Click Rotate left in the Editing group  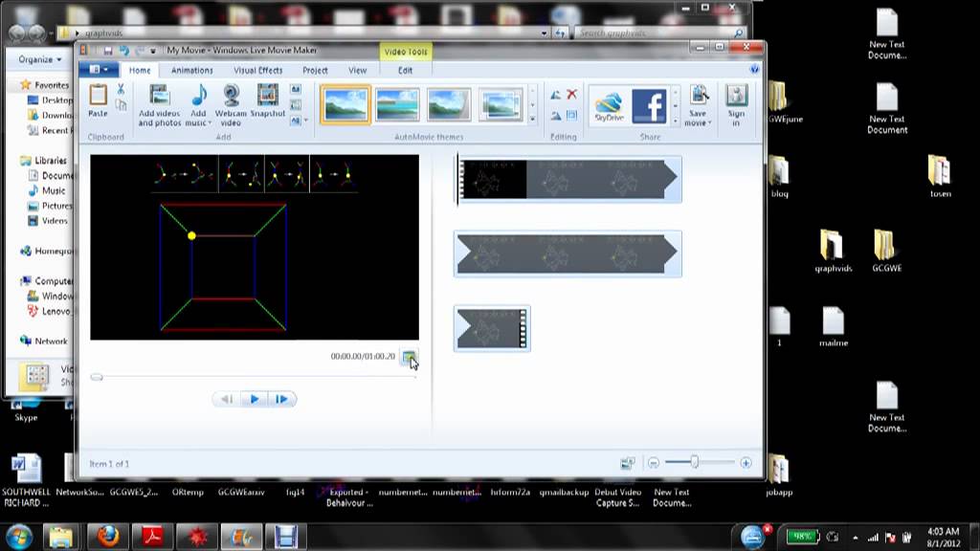[556, 95]
